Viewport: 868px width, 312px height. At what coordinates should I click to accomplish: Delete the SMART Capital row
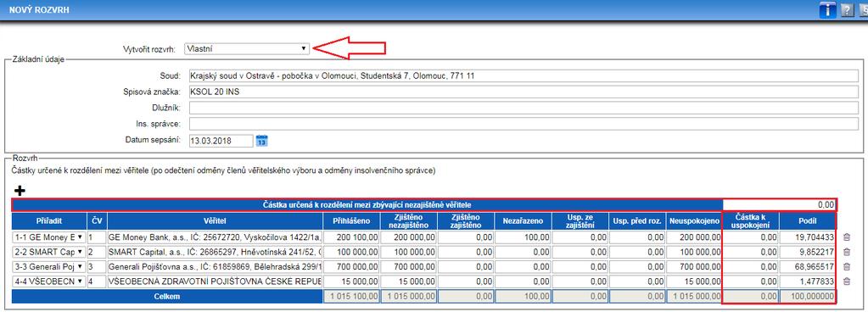[x=847, y=252]
